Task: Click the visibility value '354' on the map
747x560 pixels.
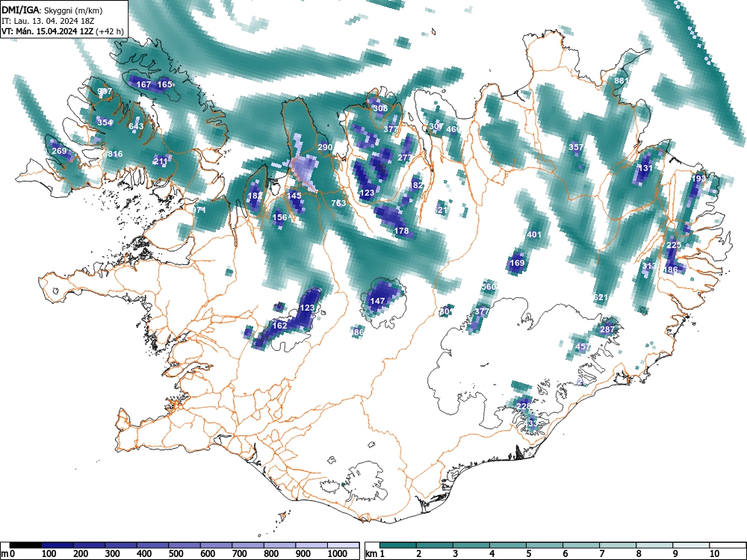Action: 105,122
